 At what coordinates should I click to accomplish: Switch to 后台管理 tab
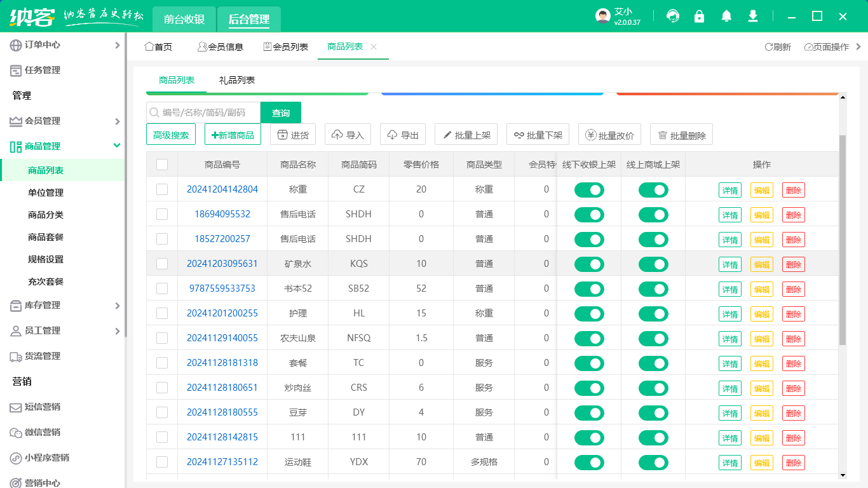pyautogui.click(x=249, y=20)
